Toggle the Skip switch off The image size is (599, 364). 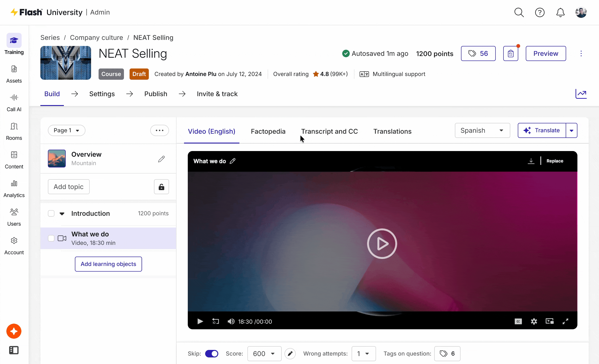pyautogui.click(x=211, y=353)
